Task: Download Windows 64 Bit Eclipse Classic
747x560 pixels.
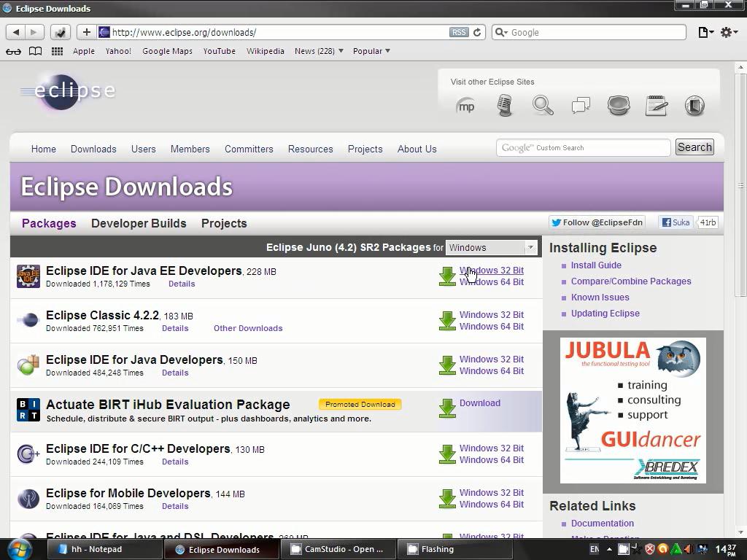Action: tap(491, 327)
